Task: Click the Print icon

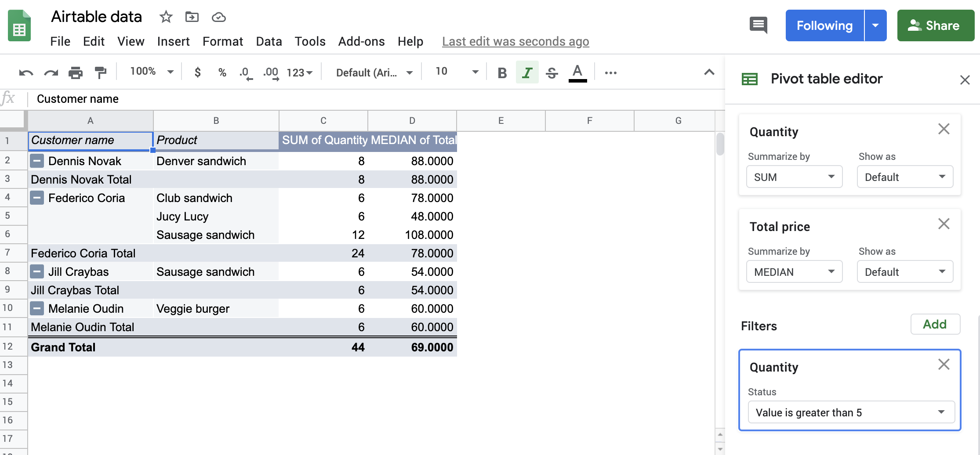Action: click(x=76, y=72)
